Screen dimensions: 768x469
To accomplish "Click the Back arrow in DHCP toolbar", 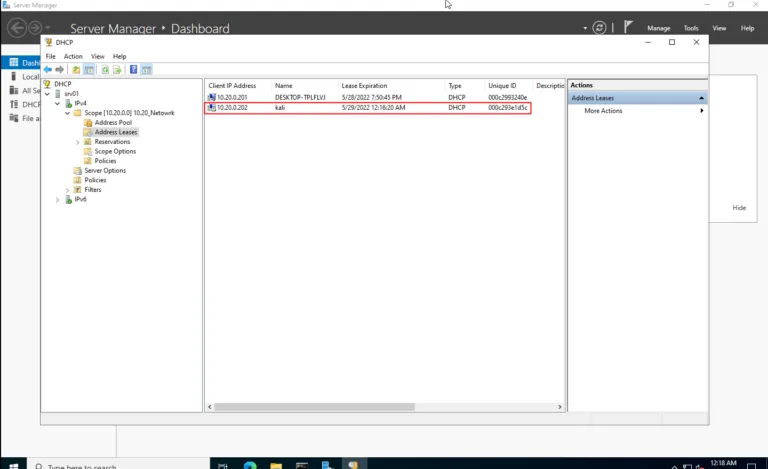I will [48, 70].
